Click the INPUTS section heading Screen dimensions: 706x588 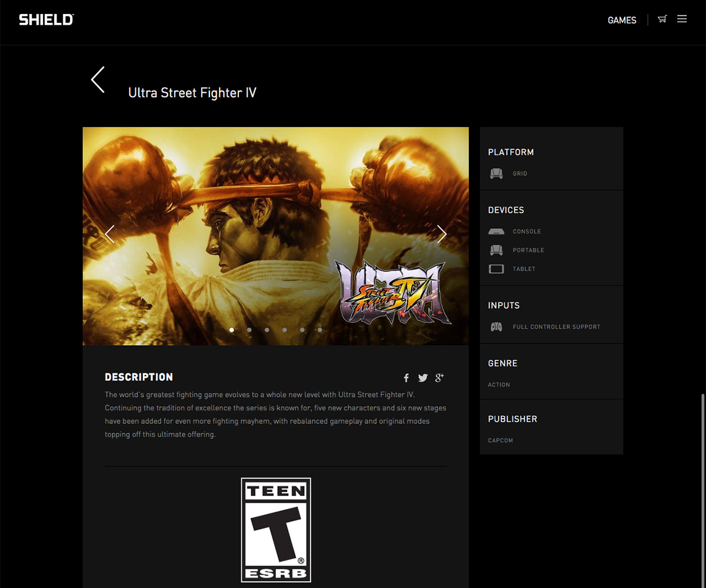[504, 306]
